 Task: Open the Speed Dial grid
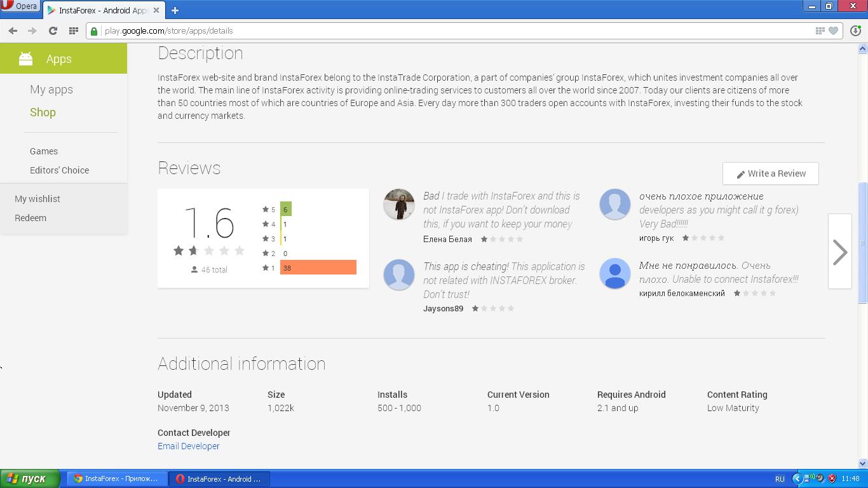[74, 30]
